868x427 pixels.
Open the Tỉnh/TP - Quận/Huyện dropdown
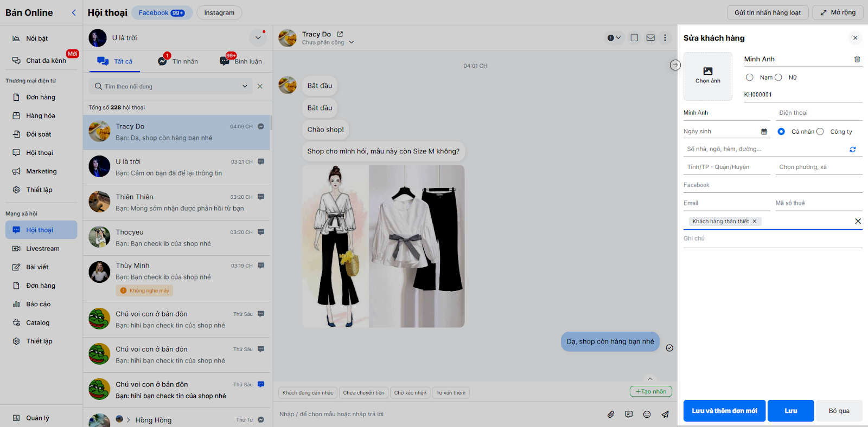point(727,167)
